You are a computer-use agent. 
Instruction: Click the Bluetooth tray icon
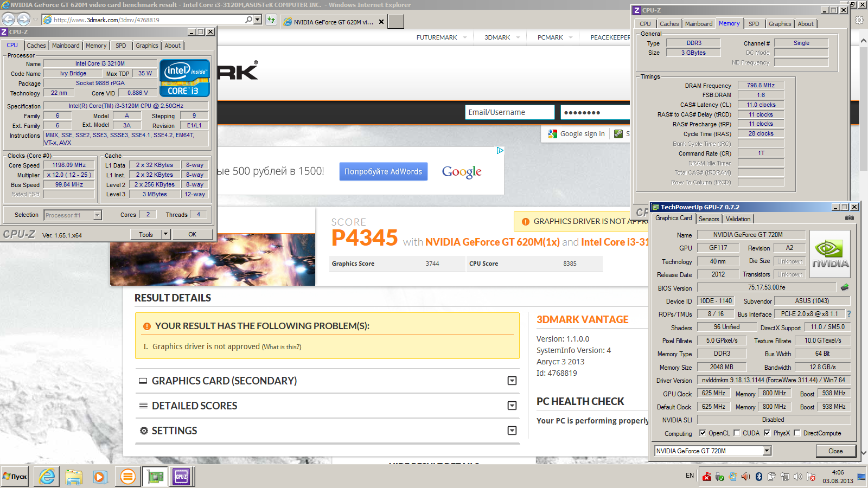coord(759,477)
